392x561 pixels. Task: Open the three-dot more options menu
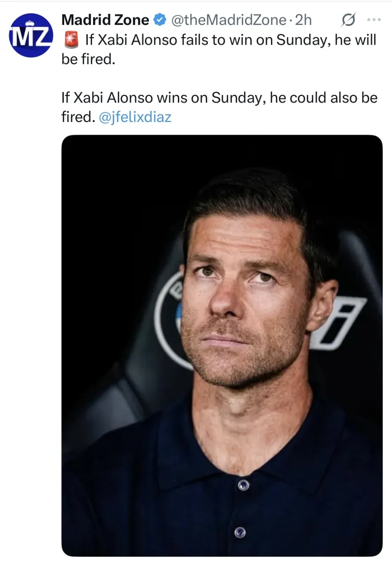[374, 20]
